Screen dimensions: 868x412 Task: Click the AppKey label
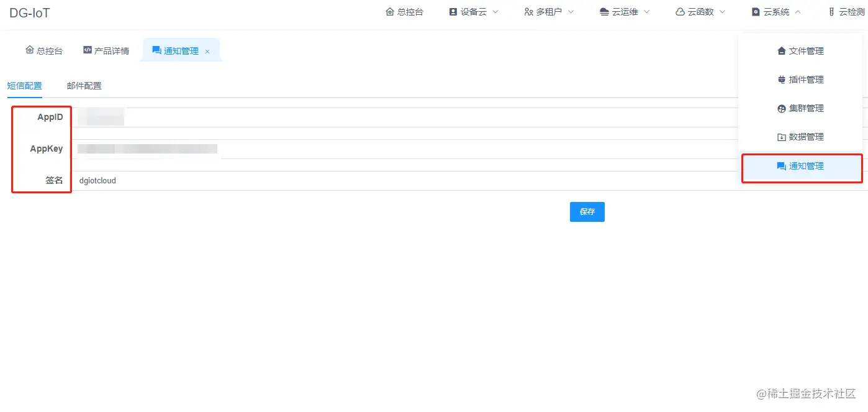(47, 149)
